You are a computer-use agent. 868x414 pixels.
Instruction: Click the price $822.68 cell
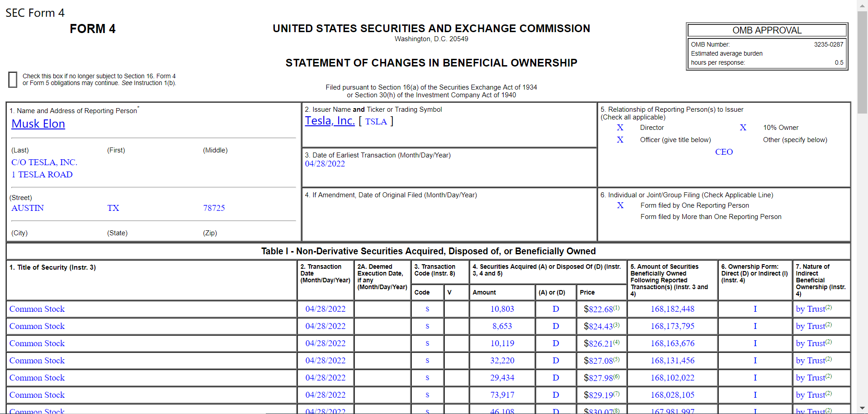602,309
